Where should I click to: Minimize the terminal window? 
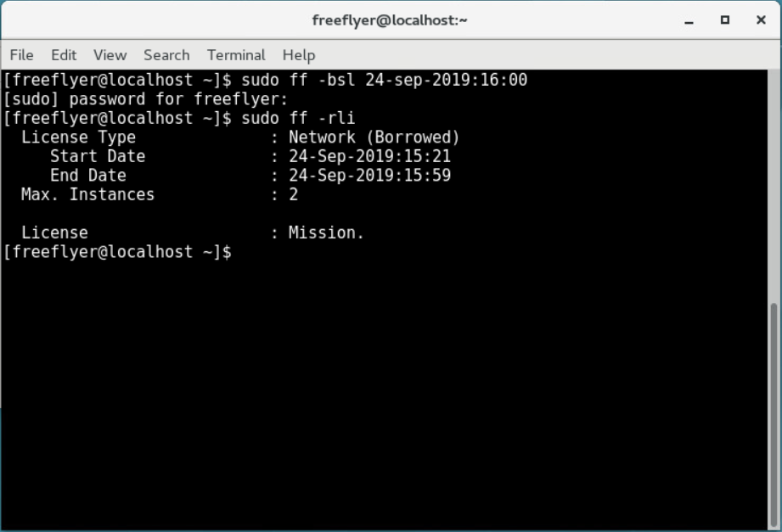689,20
